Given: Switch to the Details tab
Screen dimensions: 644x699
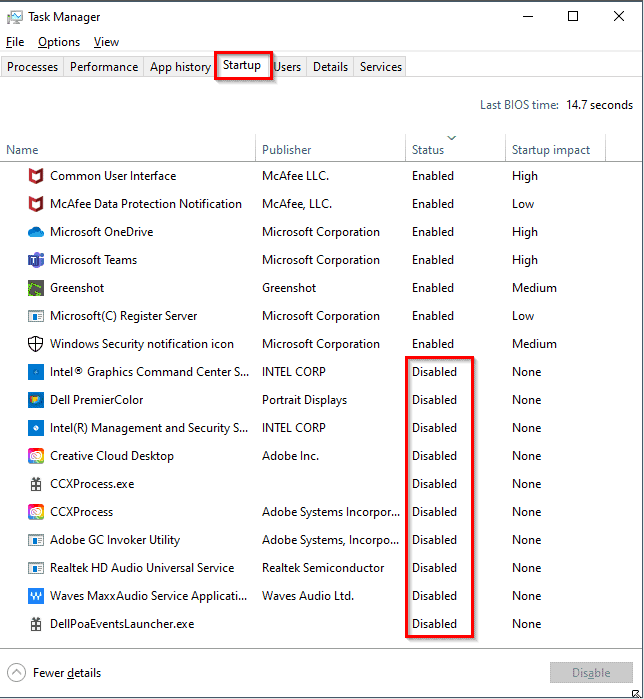Looking at the screenshot, I should 330,67.
